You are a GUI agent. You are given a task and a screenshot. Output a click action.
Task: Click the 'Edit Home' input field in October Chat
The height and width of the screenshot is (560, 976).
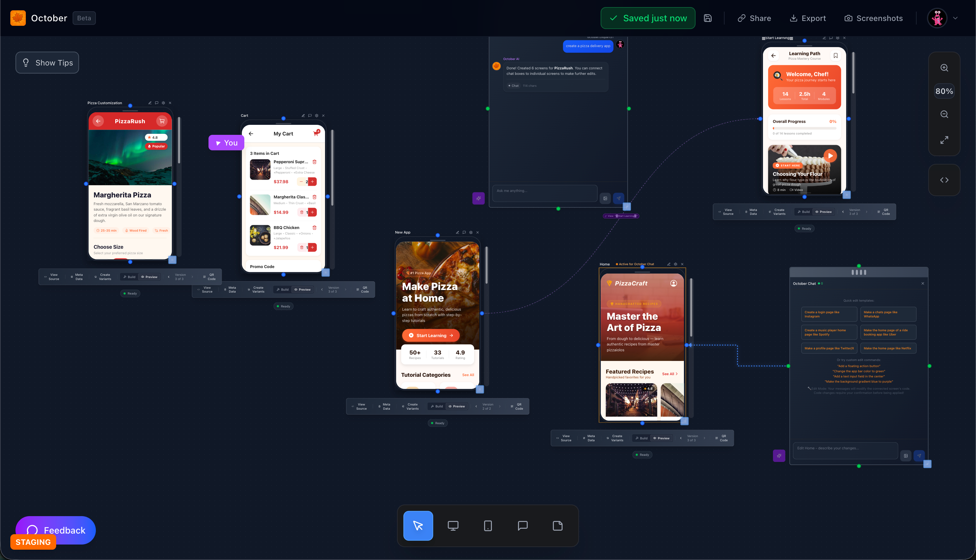click(x=845, y=450)
